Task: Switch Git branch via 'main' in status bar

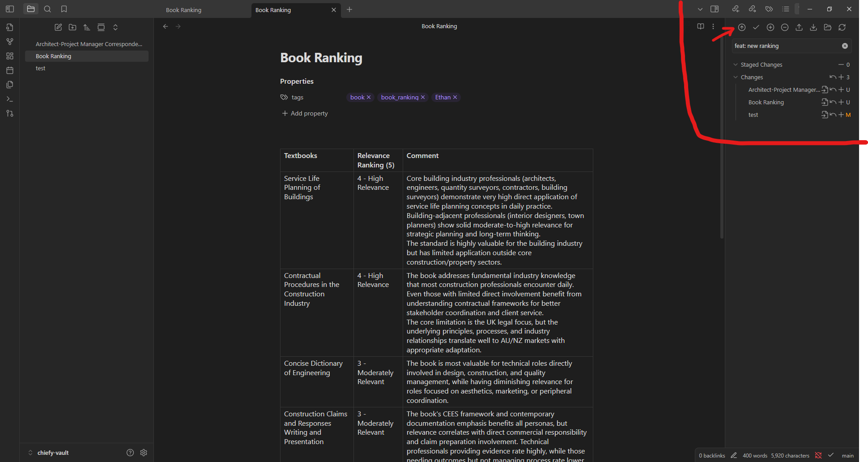Action: click(x=847, y=455)
